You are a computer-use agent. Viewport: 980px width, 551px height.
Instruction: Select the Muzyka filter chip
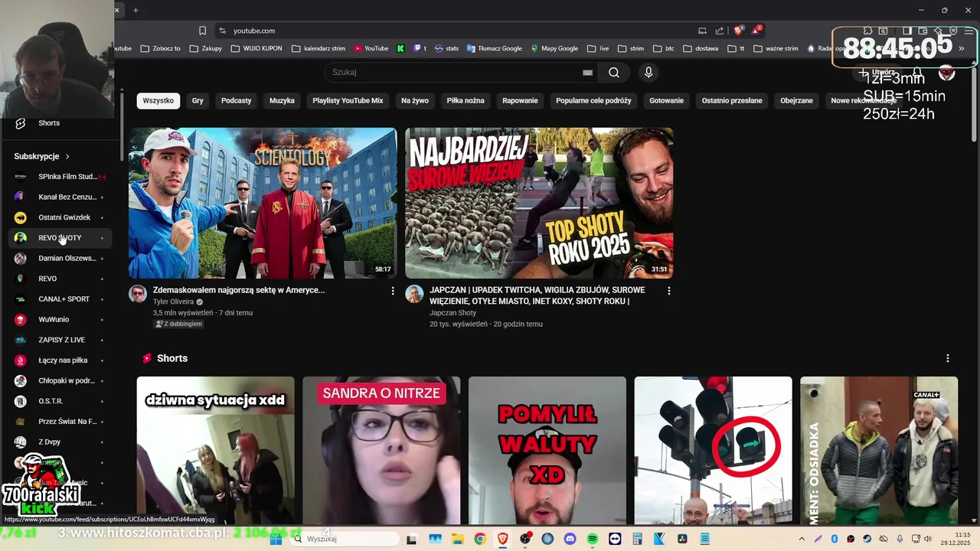click(x=282, y=101)
